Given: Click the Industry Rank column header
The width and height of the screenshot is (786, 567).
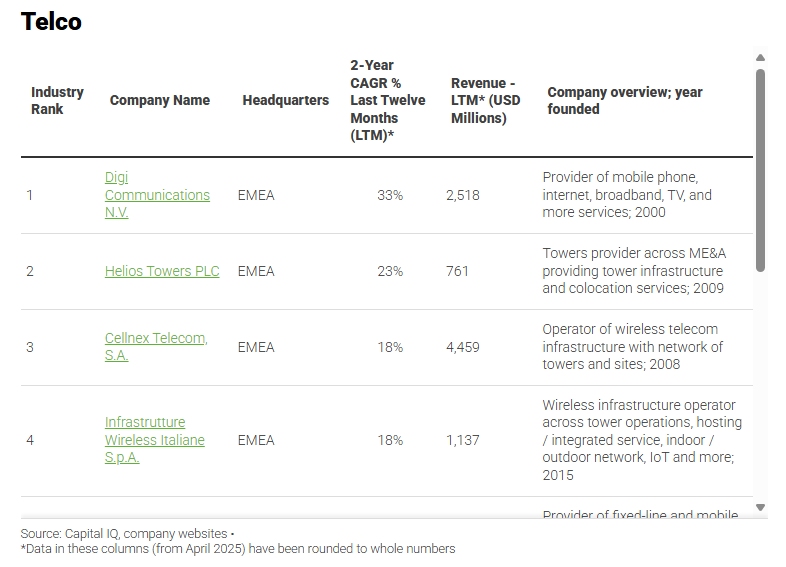Looking at the screenshot, I should click(x=57, y=100).
